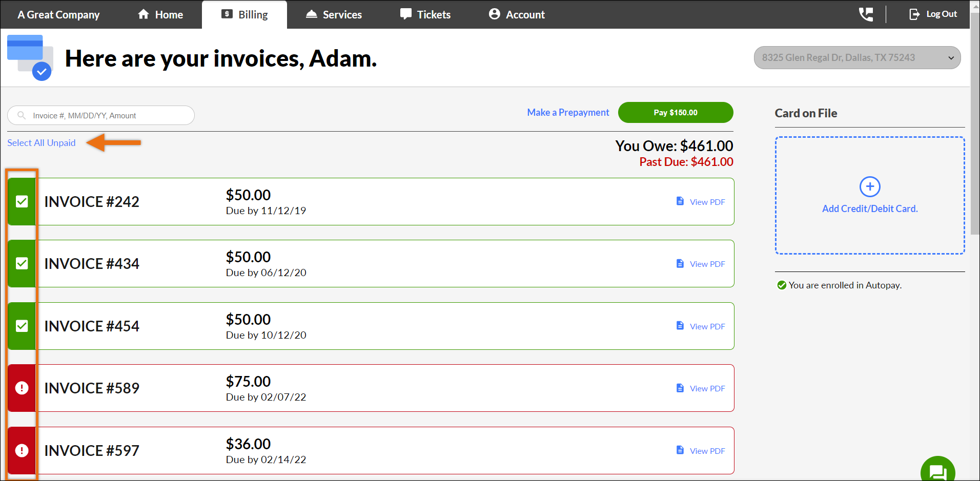Viewport: 980px width, 481px height.
Task: Click PDF document icon for Invoice #589
Action: tap(680, 388)
